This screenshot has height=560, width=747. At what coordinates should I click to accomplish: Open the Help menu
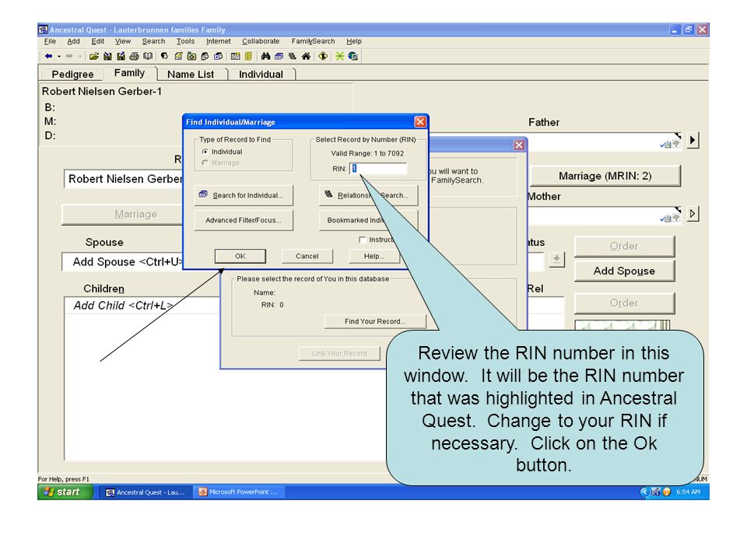click(x=354, y=41)
